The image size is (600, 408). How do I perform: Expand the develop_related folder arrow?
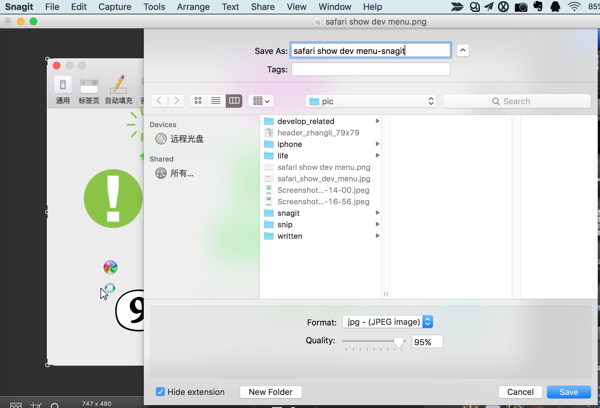click(377, 121)
